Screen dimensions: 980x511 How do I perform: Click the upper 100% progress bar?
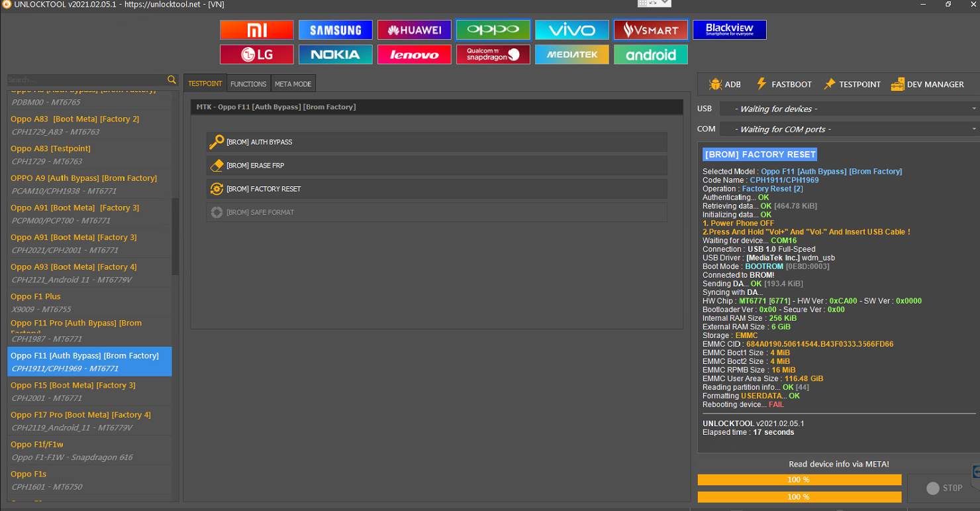point(799,480)
